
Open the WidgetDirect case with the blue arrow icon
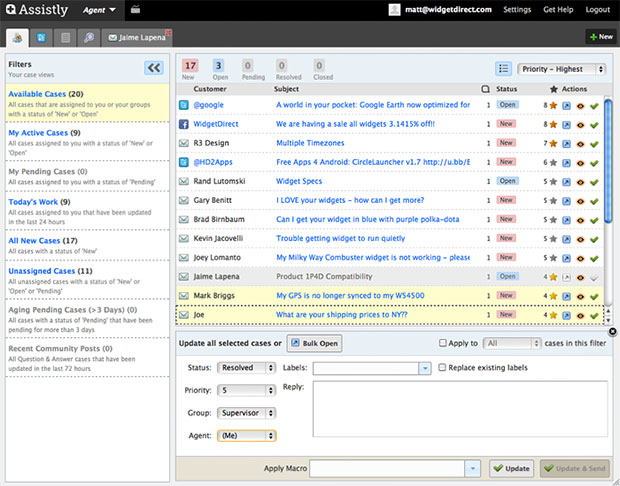click(567, 125)
